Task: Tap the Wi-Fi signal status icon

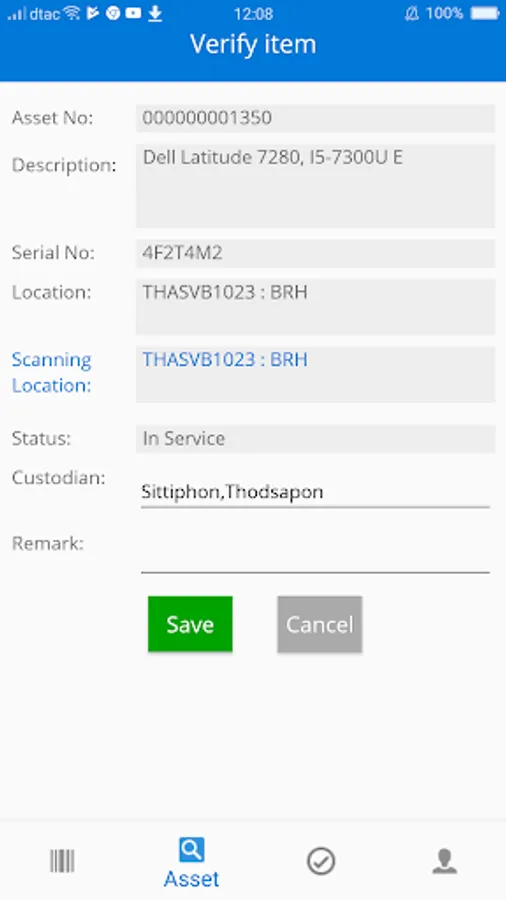Action: pos(72,13)
